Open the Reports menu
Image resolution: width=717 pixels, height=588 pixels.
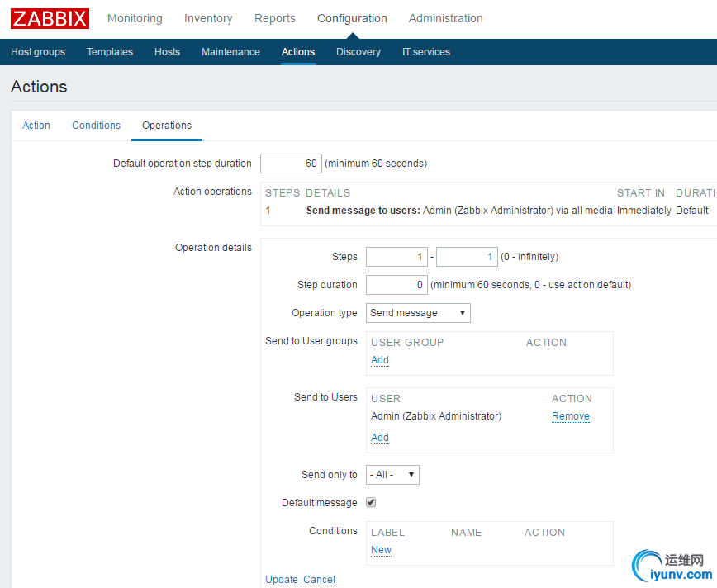275,18
